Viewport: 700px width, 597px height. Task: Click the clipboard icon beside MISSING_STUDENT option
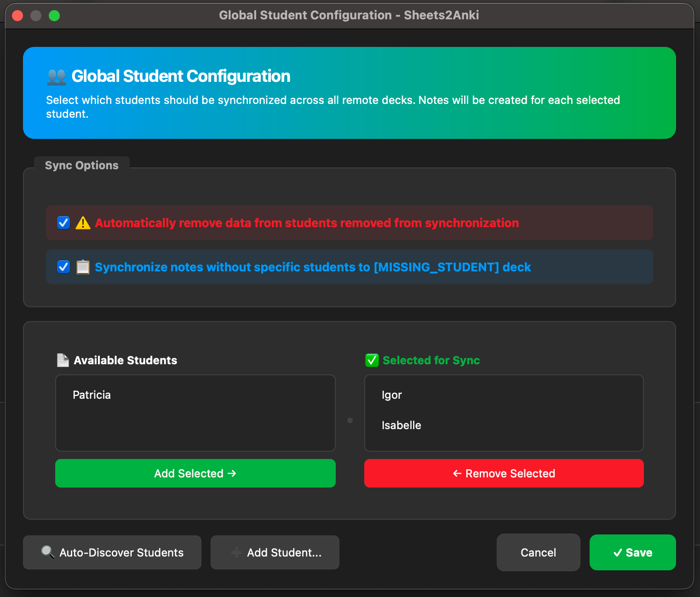click(x=83, y=267)
